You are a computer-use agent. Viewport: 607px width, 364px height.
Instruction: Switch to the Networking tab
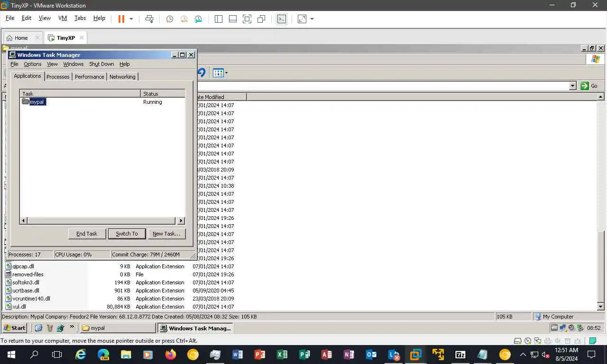[122, 77]
